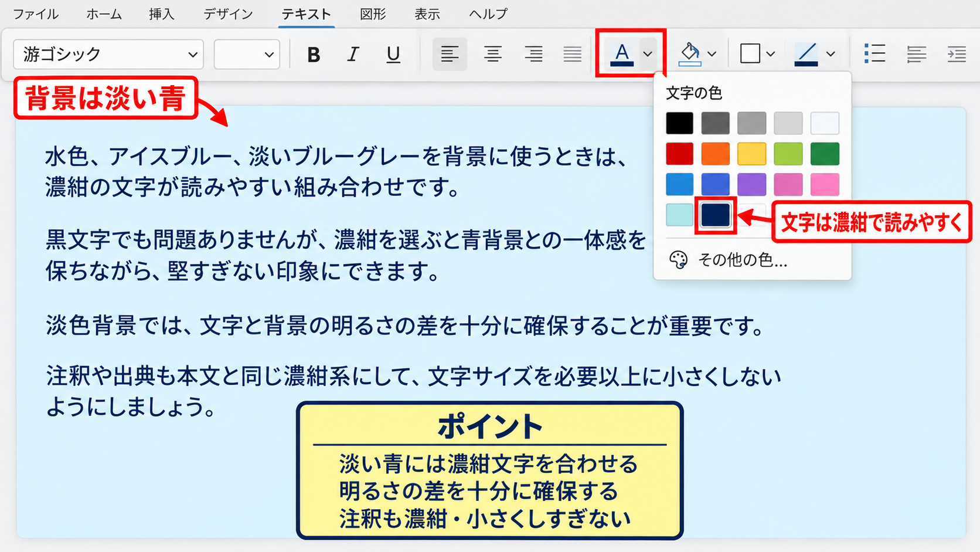Click the border square icon

click(750, 53)
